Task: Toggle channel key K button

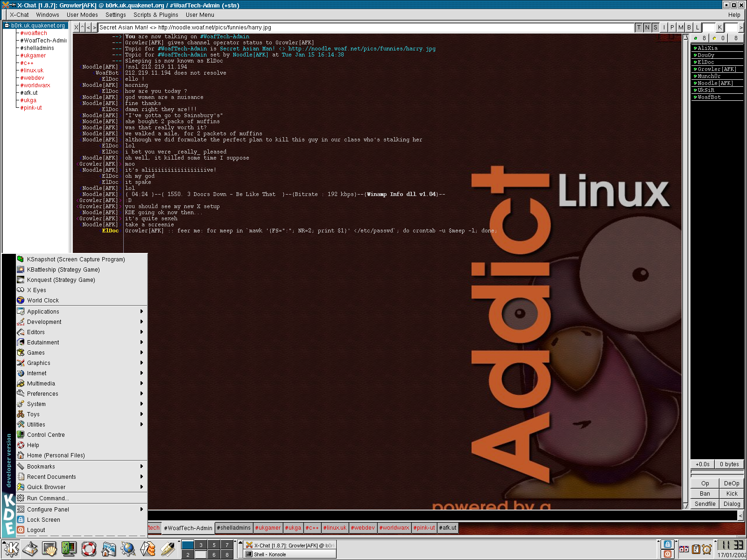Action: pyautogui.click(x=720, y=28)
